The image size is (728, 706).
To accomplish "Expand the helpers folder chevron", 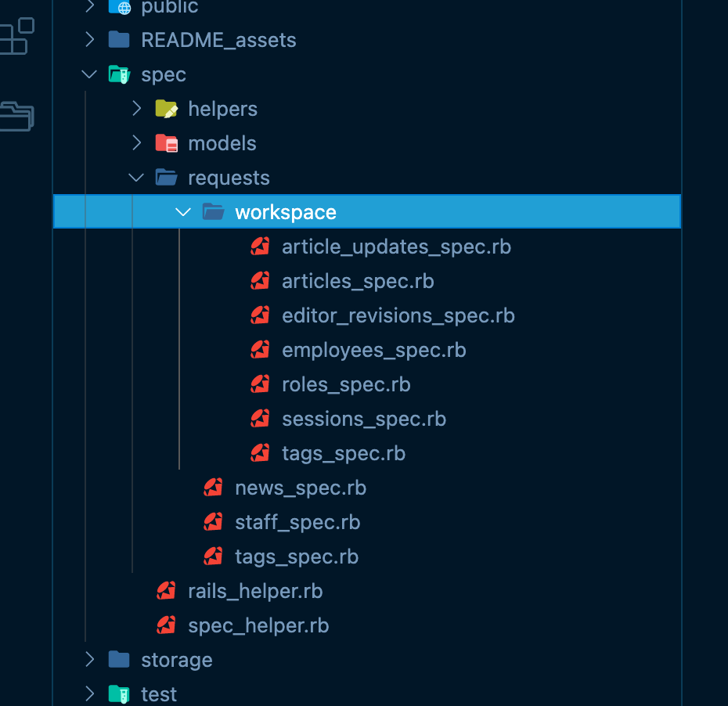I will point(136,109).
